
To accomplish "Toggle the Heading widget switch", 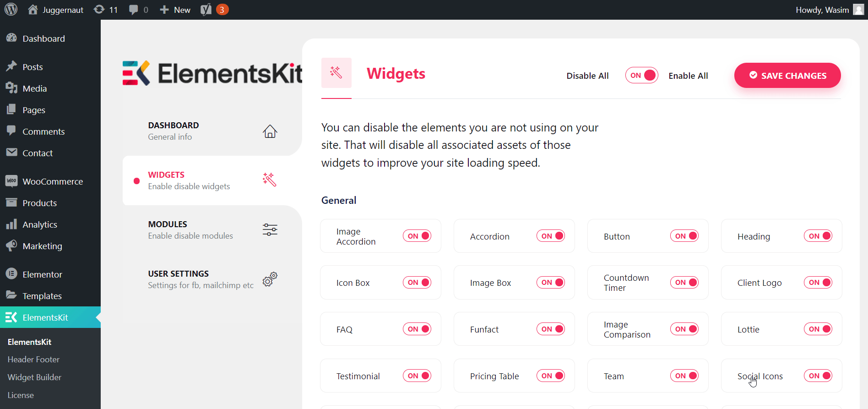I will (818, 236).
